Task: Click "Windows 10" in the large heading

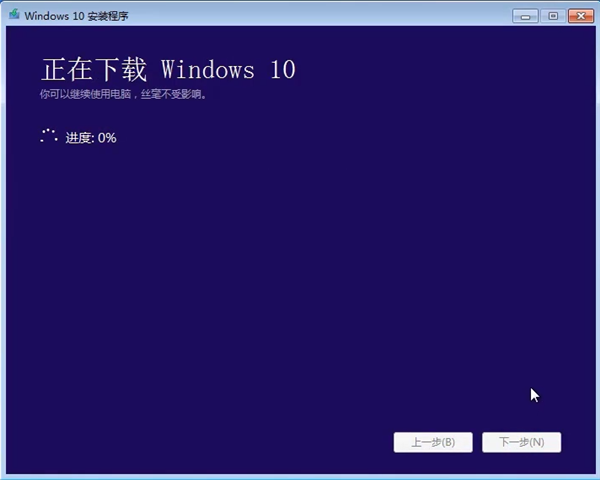Action: (228, 71)
